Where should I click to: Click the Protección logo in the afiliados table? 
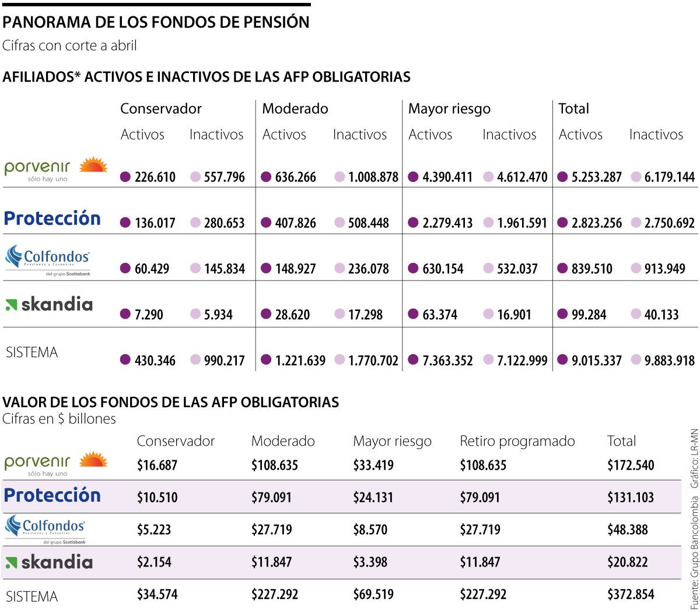coord(52,218)
